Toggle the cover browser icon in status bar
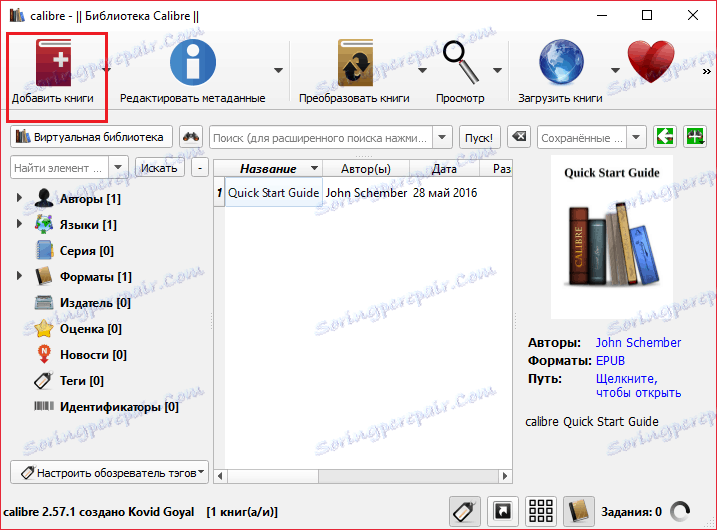This screenshot has height=530, width=717. [x=503, y=511]
